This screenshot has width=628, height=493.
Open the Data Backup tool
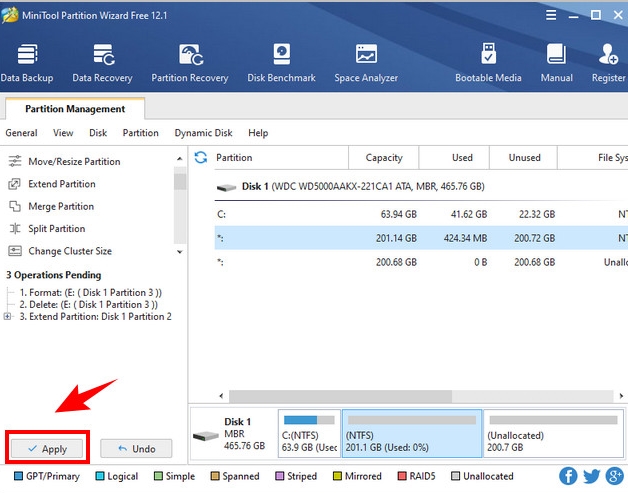tap(27, 63)
